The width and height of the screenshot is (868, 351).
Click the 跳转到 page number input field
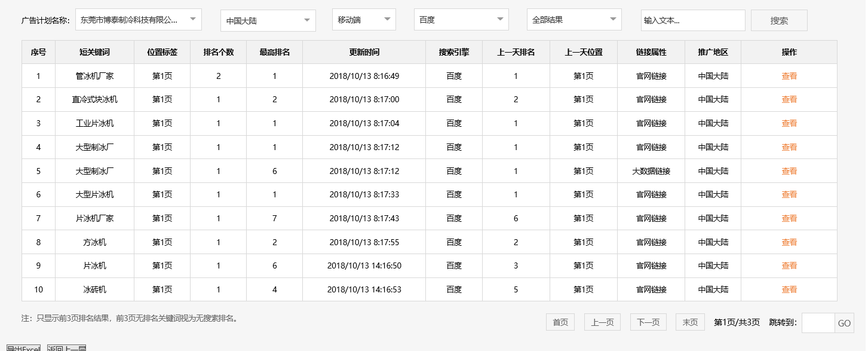click(x=819, y=323)
